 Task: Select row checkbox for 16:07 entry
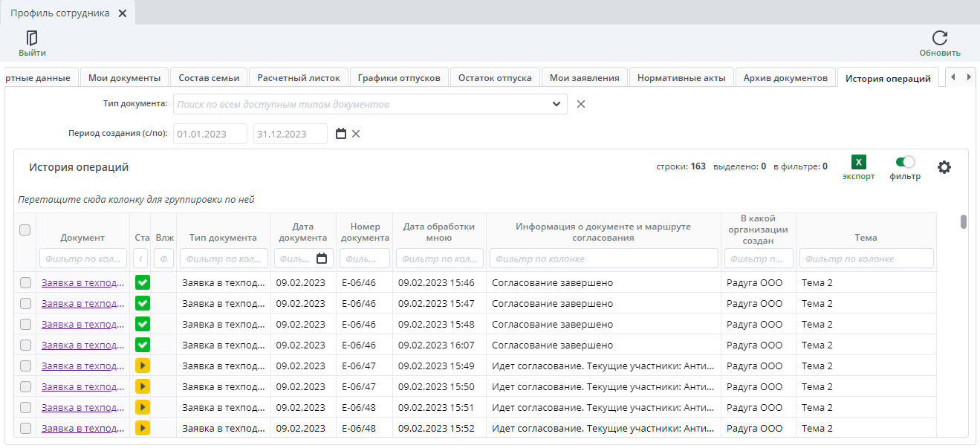coord(25,345)
